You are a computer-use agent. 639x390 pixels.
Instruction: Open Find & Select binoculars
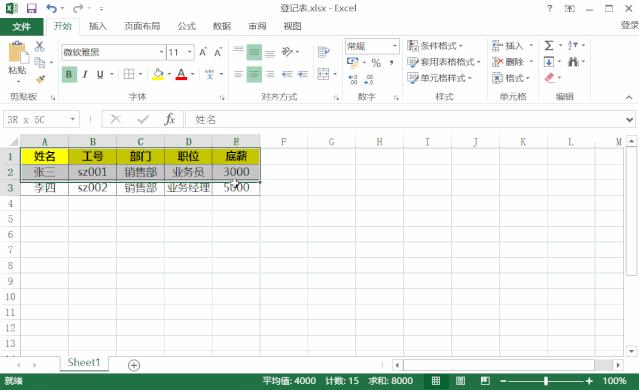pos(574,62)
